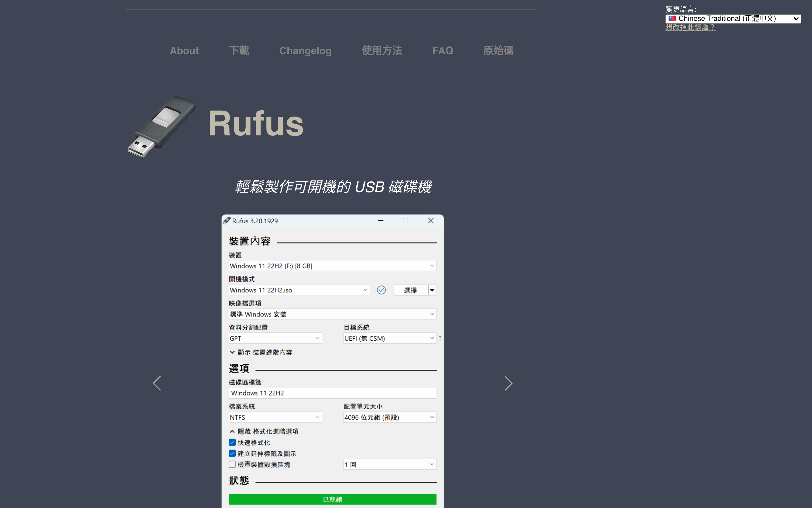Click the Rufus 3.20.1929 title text
This screenshot has width=812, height=508.
pyautogui.click(x=255, y=221)
